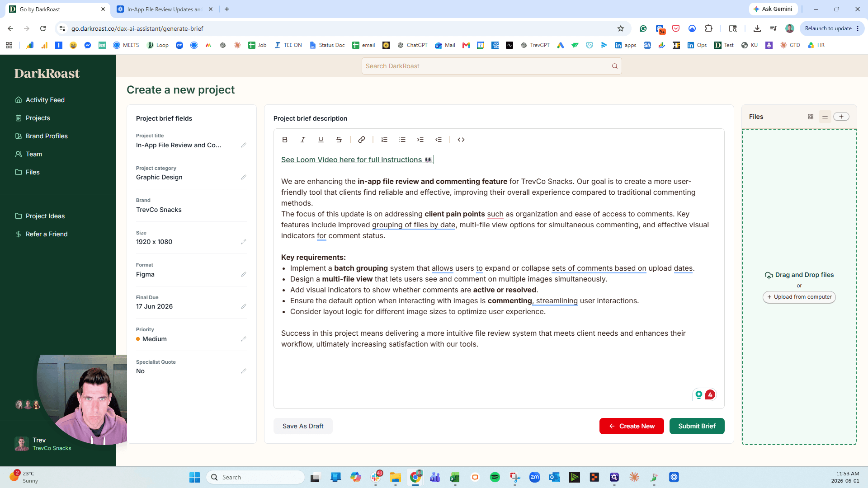Click Save As Draft button

tap(303, 426)
